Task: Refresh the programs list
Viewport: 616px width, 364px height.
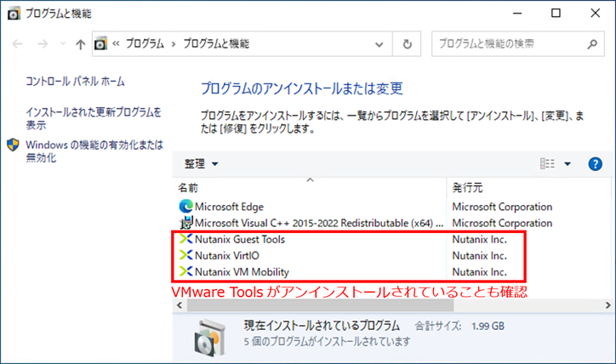Action: (x=408, y=44)
